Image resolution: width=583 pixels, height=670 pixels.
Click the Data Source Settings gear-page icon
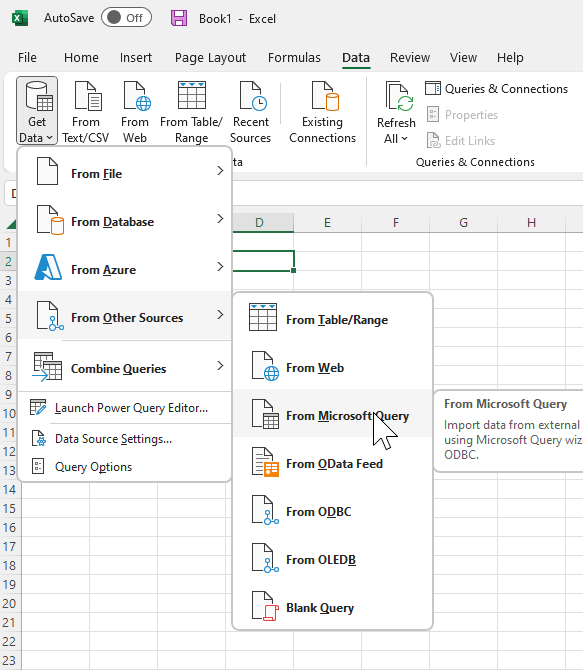click(x=38, y=438)
